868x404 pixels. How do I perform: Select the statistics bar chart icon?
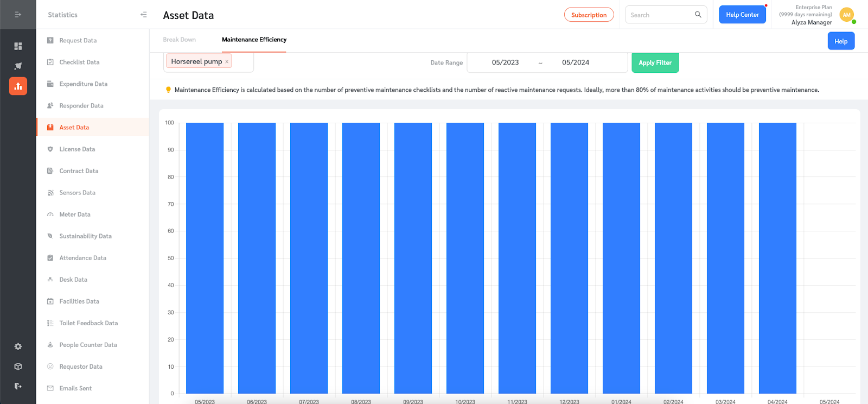coord(18,86)
